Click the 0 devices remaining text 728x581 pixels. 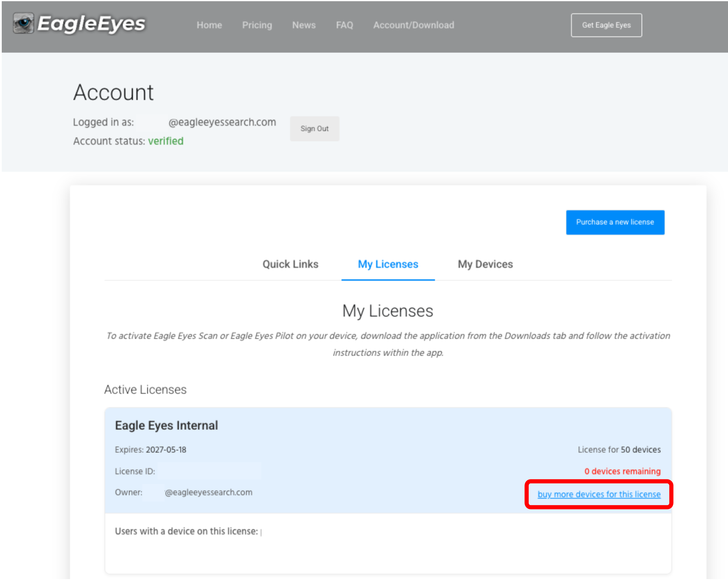pos(622,471)
